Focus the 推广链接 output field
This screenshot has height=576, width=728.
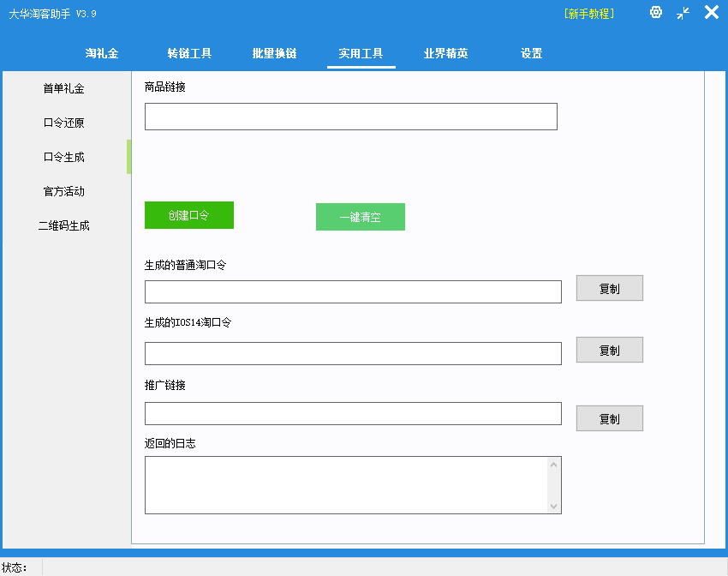[353, 413]
